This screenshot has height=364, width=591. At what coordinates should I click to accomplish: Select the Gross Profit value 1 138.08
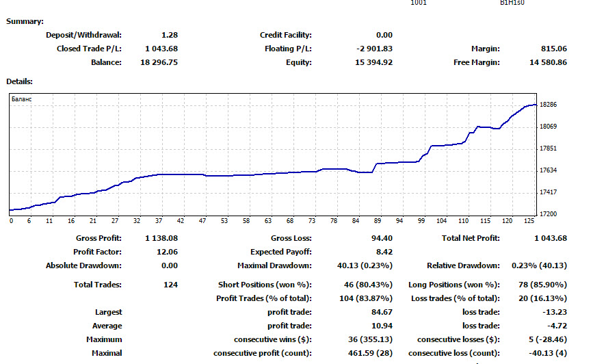click(x=161, y=238)
